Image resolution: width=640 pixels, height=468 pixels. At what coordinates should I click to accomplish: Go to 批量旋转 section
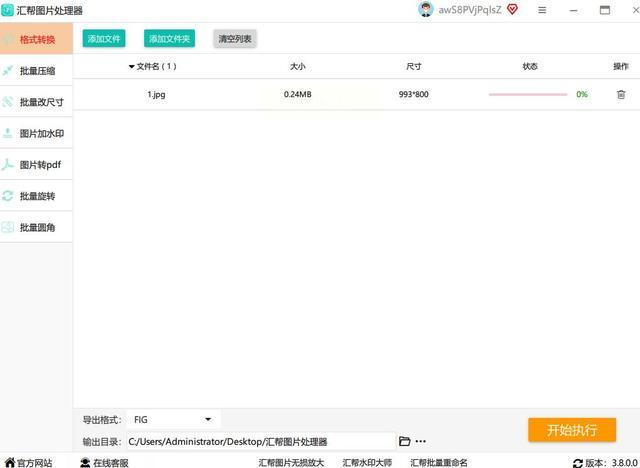click(x=36, y=196)
